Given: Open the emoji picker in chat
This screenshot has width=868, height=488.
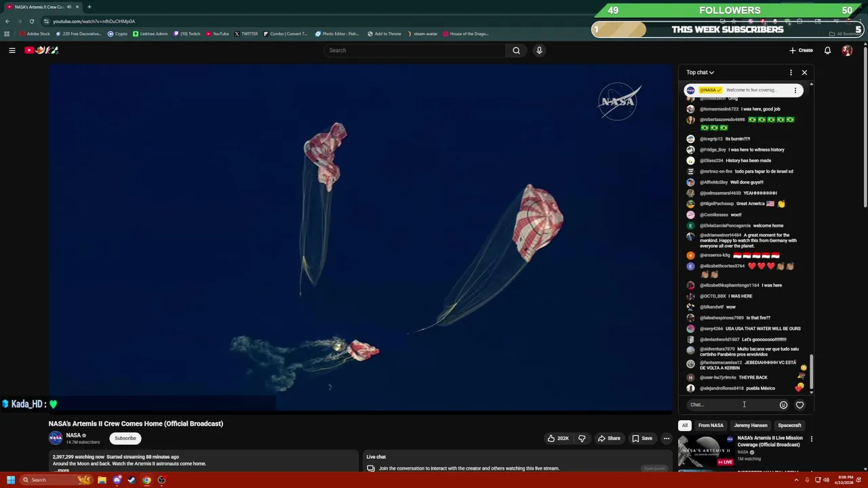Looking at the screenshot, I should [783, 405].
